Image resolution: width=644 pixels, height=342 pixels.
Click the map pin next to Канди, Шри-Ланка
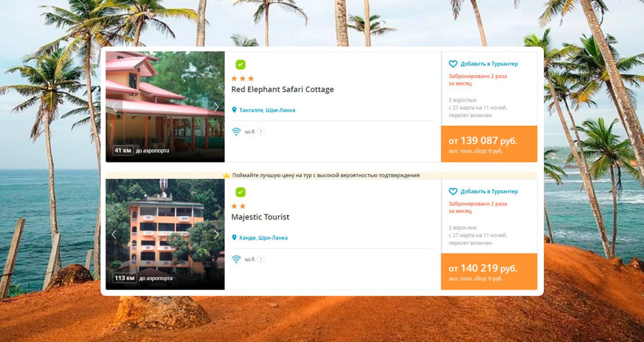[234, 237]
